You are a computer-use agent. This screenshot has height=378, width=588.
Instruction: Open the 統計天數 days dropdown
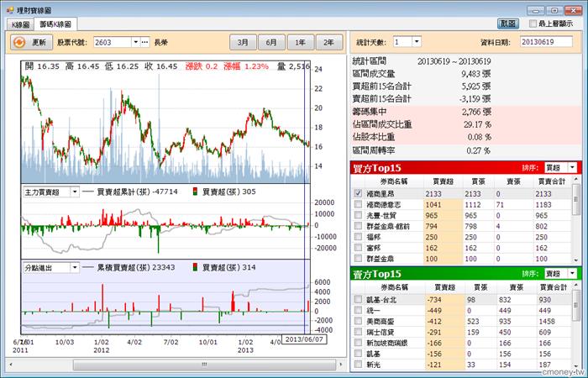point(417,41)
